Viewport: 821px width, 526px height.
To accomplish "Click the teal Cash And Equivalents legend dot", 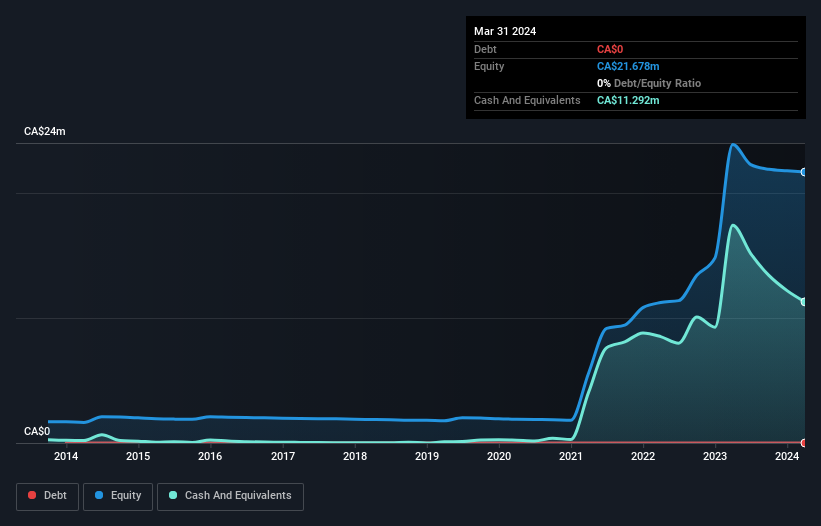I will [173, 495].
